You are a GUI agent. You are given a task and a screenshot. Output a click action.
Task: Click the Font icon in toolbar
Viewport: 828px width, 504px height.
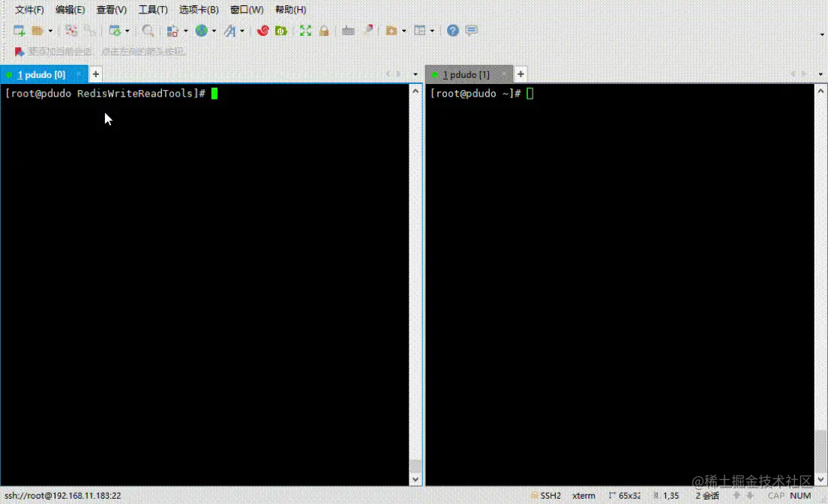229,31
